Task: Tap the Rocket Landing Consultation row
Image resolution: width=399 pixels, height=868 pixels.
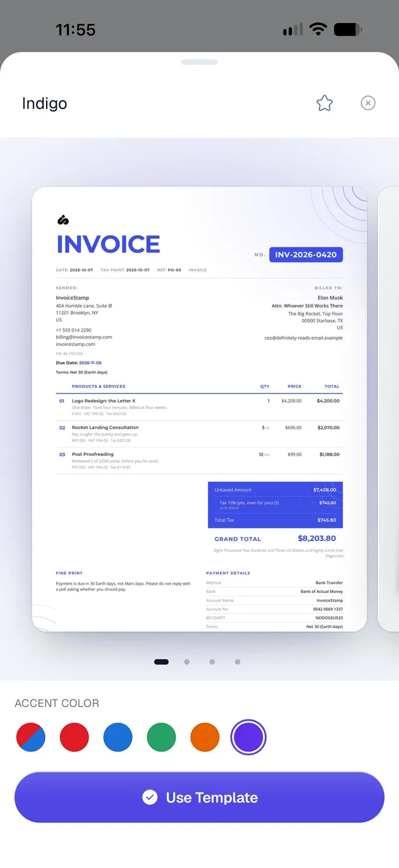Action: pos(199,433)
